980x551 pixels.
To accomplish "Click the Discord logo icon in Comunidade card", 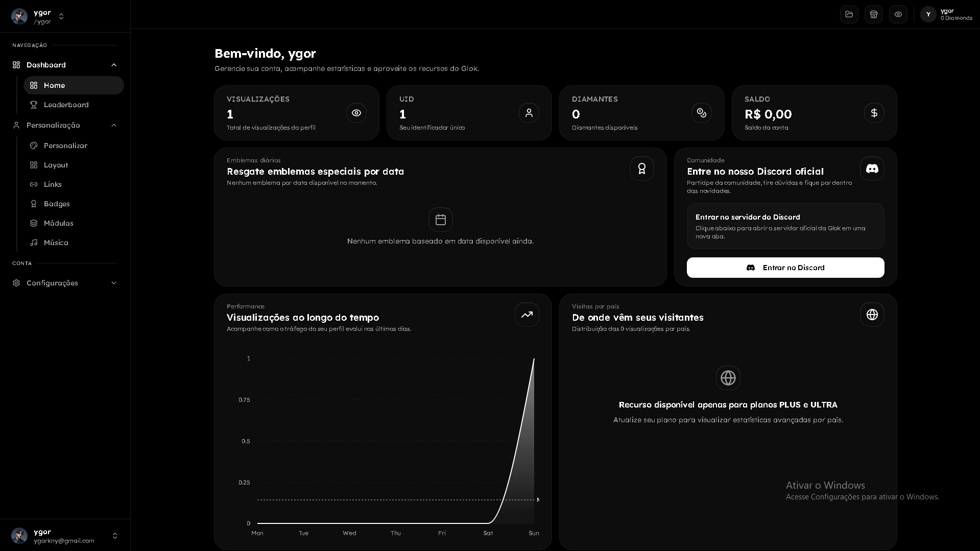I will point(872,169).
